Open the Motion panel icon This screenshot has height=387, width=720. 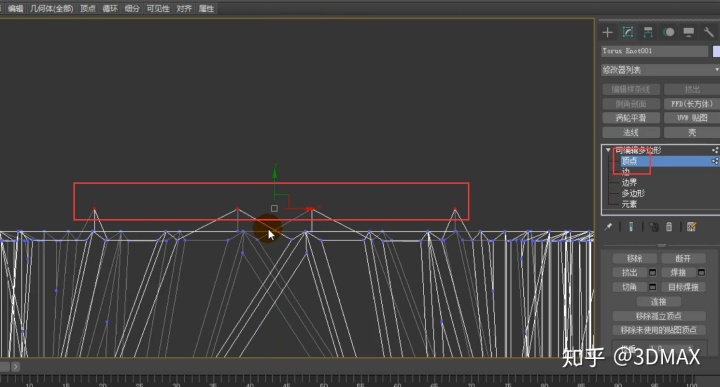[669, 32]
